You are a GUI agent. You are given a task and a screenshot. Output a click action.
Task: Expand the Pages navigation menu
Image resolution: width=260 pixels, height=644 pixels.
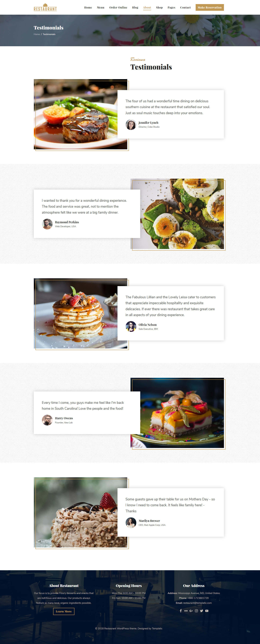click(171, 7)
